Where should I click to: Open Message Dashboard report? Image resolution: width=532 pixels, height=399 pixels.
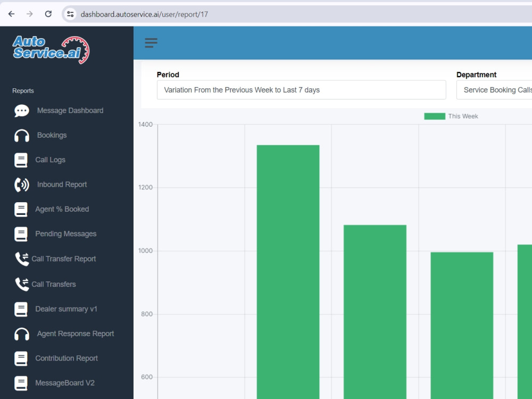70,111
